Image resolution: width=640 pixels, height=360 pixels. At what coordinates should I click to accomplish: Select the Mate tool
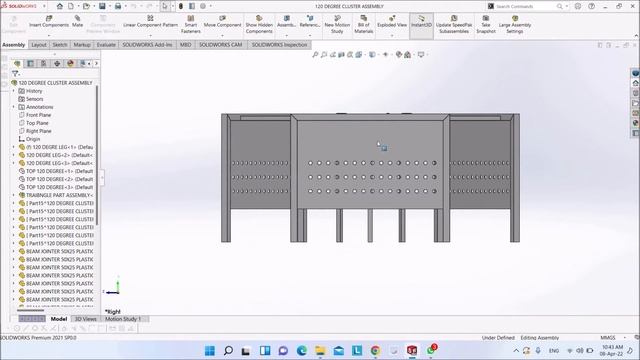click(77, 21)
